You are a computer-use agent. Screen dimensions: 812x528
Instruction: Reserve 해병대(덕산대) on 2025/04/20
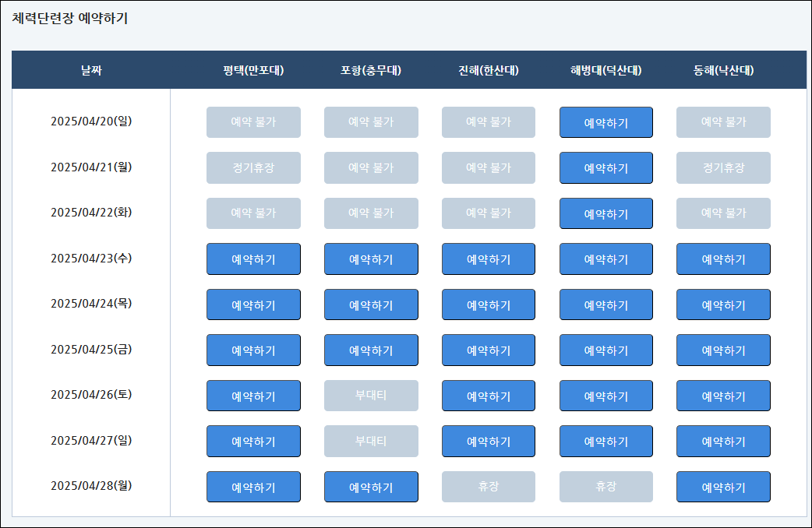606,122
